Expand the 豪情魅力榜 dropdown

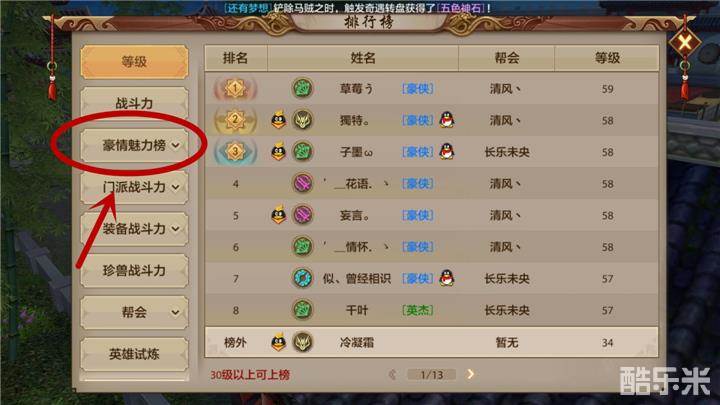pyautogui.click(x=135, y=146)
